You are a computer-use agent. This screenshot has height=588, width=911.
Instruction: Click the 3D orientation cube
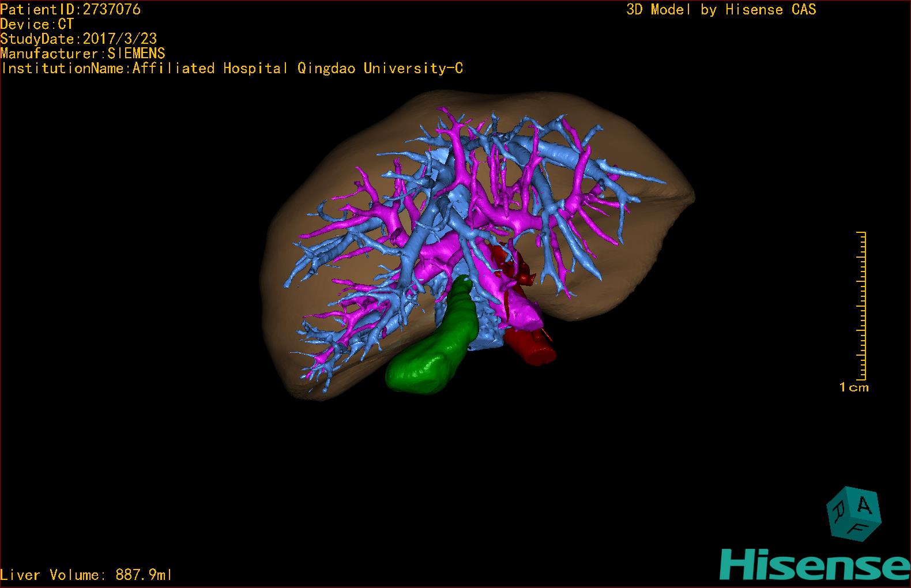[853, 514]
